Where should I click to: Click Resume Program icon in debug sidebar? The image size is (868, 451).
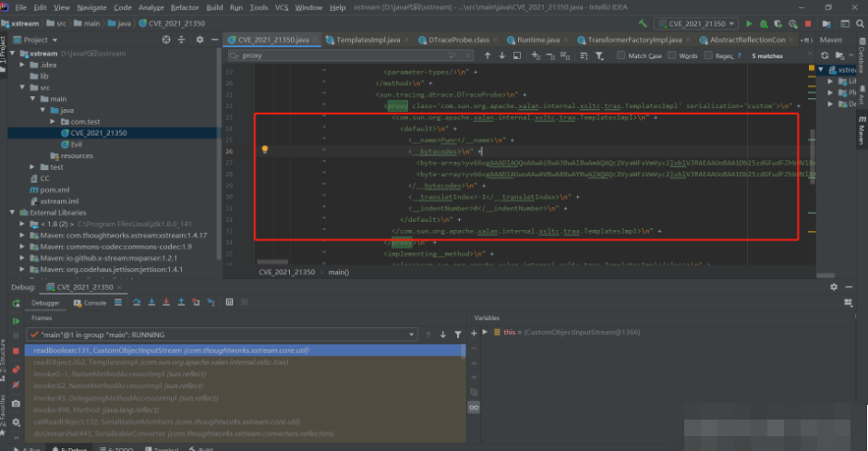pyautogui.click(x=15, y=321)
